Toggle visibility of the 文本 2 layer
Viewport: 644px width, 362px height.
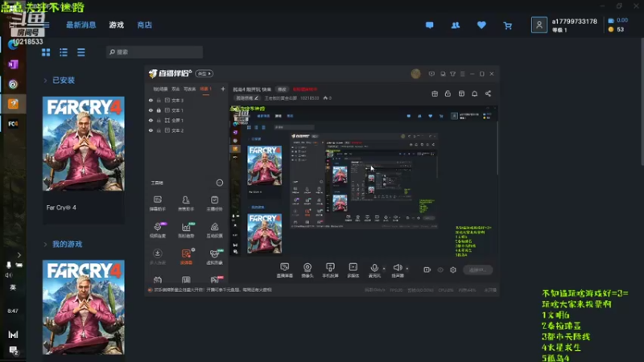[151, 130]
